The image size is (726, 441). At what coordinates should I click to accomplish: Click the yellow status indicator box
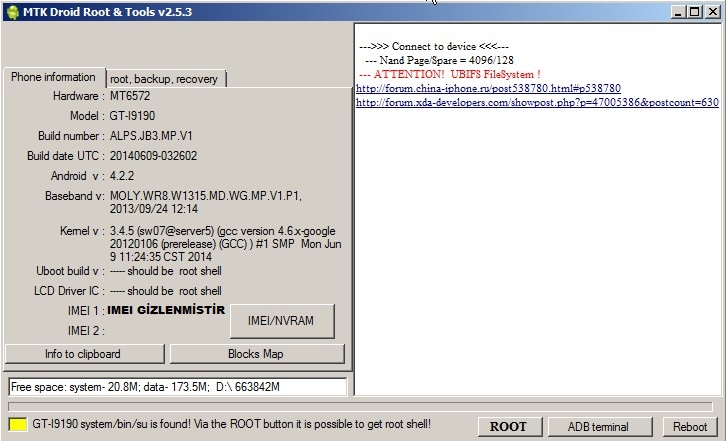tap(17, 426)
